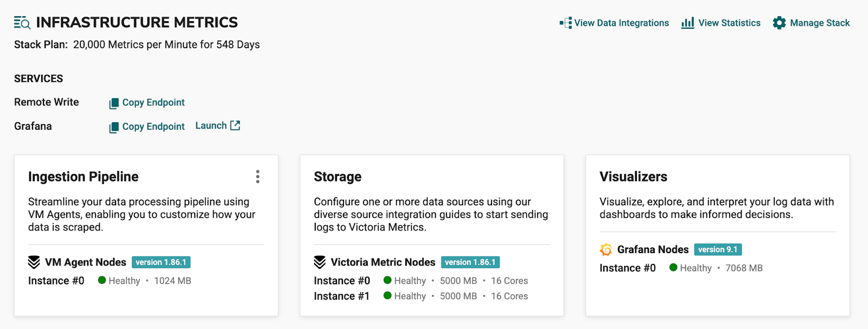Viewport: 868px width, 329px height.
Task: Select the Visualizers card title
Action: (x=633, y=176)
